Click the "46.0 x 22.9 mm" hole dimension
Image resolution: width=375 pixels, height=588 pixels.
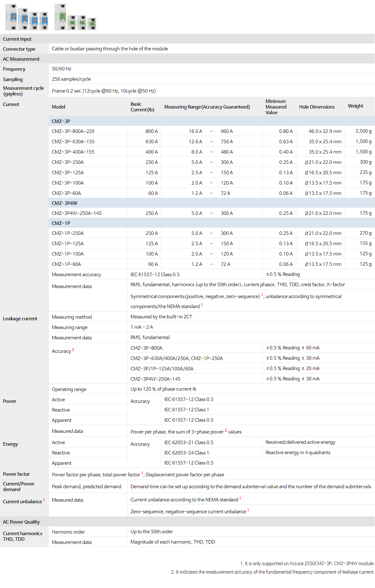pyautogui.click(x=325, y=131)
